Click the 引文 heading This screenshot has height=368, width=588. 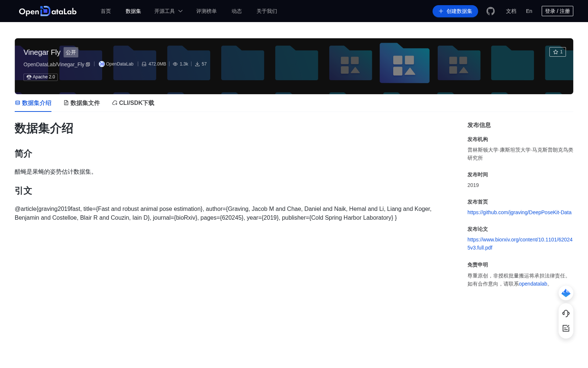click(24, 191)
